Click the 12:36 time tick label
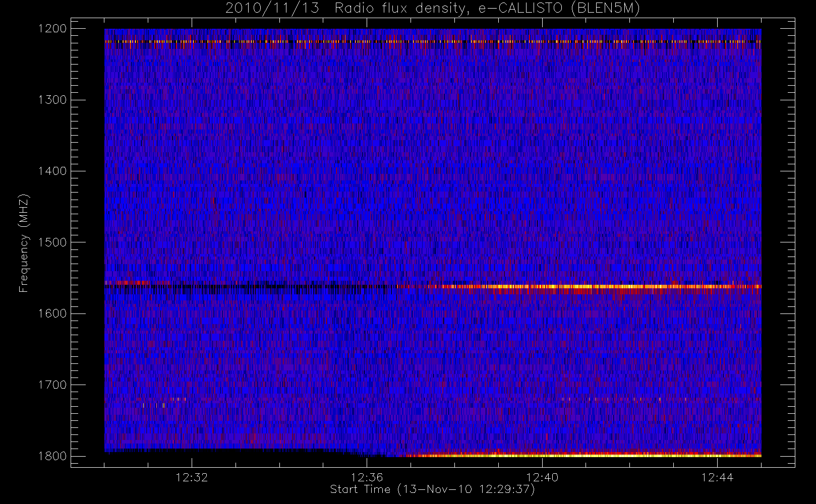The image size is (816, 504). [367, 477]
